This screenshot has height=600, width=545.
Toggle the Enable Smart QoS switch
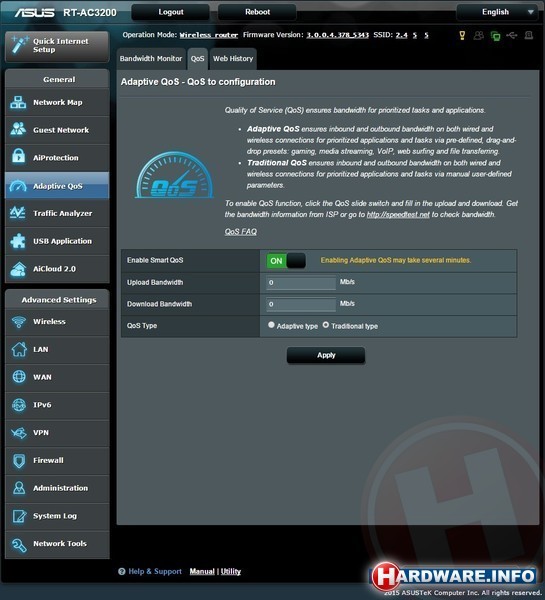point(286,261)
